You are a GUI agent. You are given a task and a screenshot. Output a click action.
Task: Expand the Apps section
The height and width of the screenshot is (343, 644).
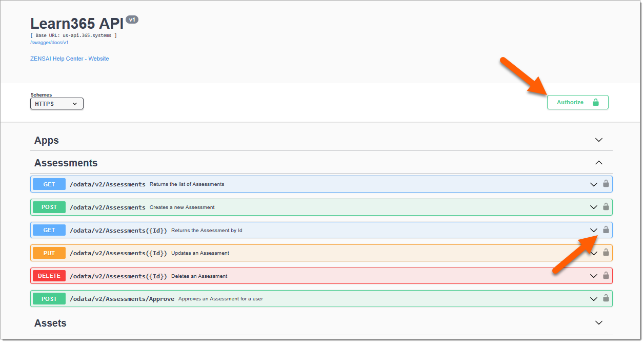click(x=598, y=139)
